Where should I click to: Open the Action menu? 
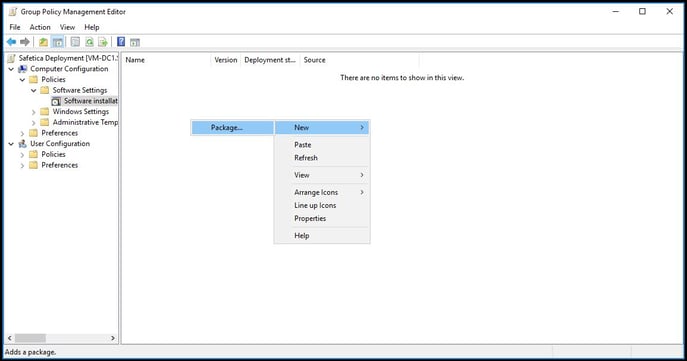(40, 27)
